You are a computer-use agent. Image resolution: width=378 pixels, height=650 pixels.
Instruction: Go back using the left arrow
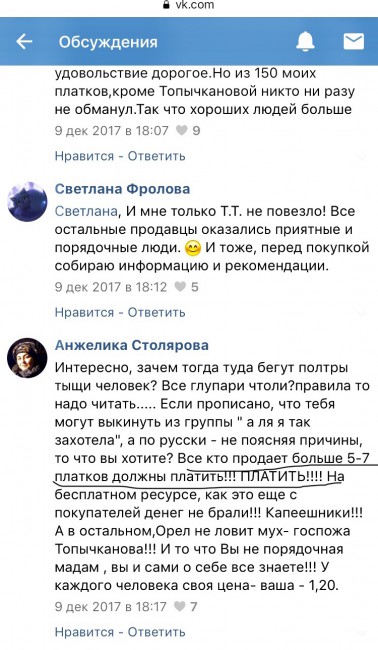tap(24, 42)
